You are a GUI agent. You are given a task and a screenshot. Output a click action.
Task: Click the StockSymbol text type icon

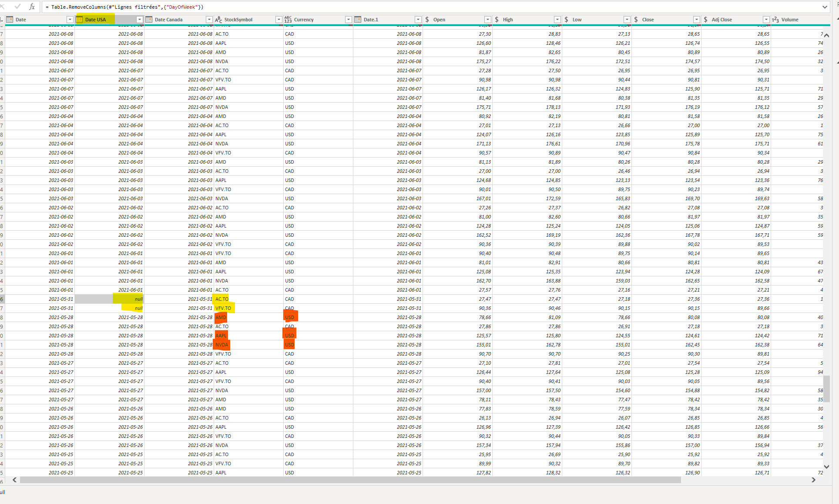point(218,20)
